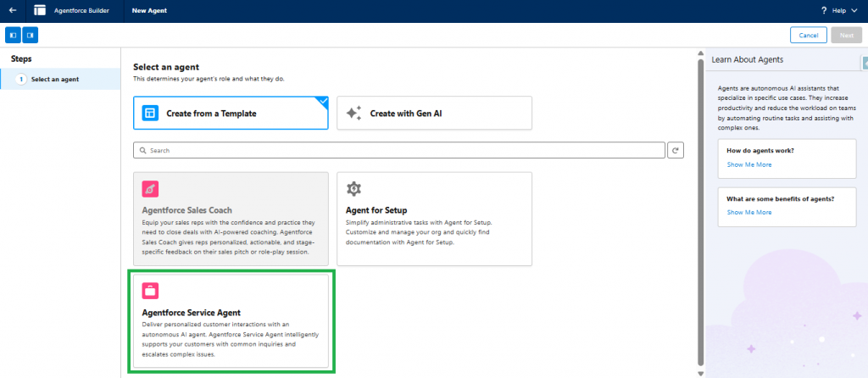
Task: Click the scrollbar up arrow
Action: 700,53
